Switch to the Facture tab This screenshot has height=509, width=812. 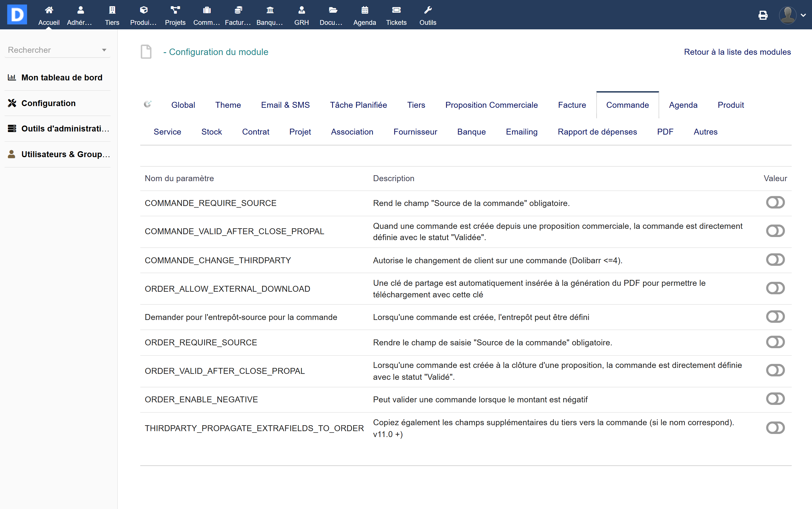572,105
